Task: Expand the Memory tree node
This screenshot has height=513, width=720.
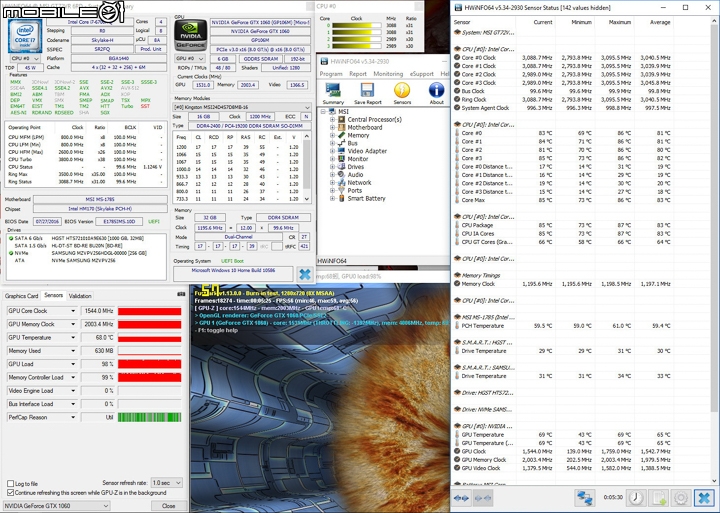Action: point(332,135)
